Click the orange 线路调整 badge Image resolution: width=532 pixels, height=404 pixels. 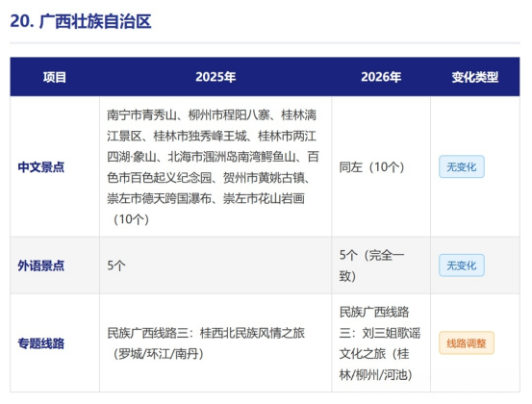[x=467, y=343]
